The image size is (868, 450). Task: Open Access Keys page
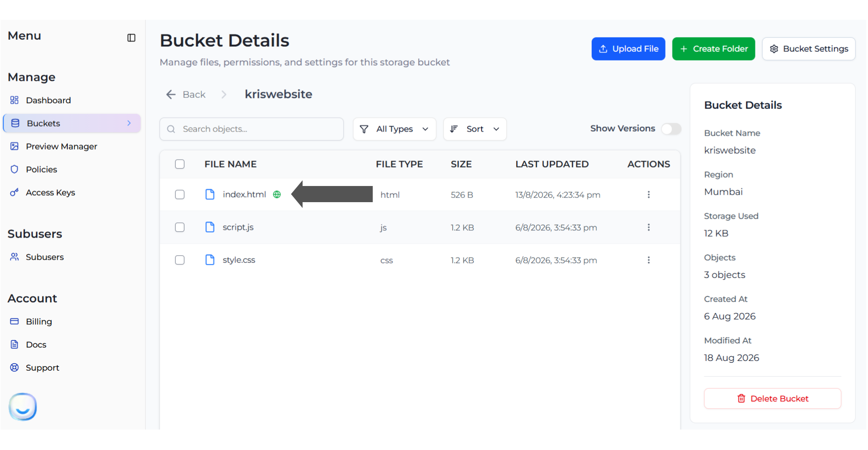point(50,192)
